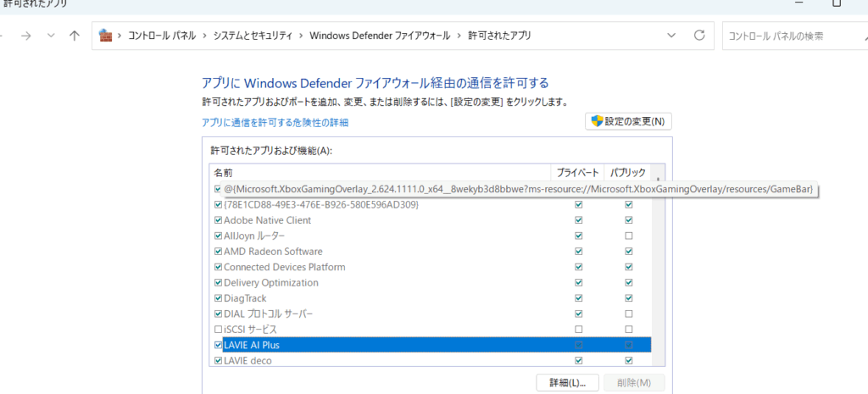
Task: Click the 詳細(L)... button
Action: coord(567,382)
